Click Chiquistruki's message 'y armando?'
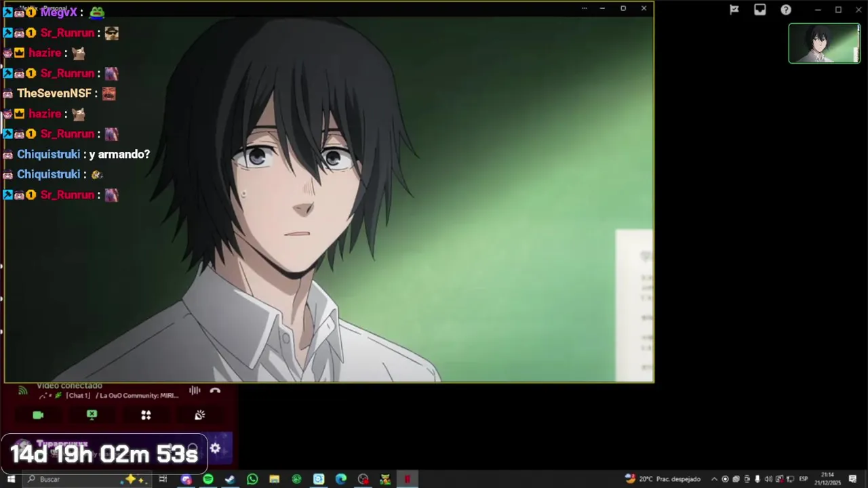The height and width of the screenshot is (488, 868). (x=119, y=155)
